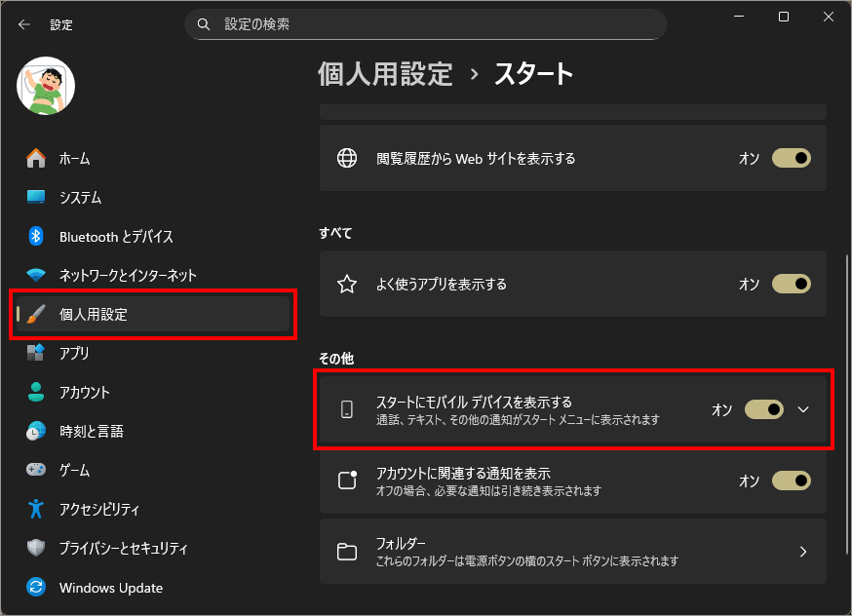Click 個人用設定 breadcrumb link in header

click(385, 73)
